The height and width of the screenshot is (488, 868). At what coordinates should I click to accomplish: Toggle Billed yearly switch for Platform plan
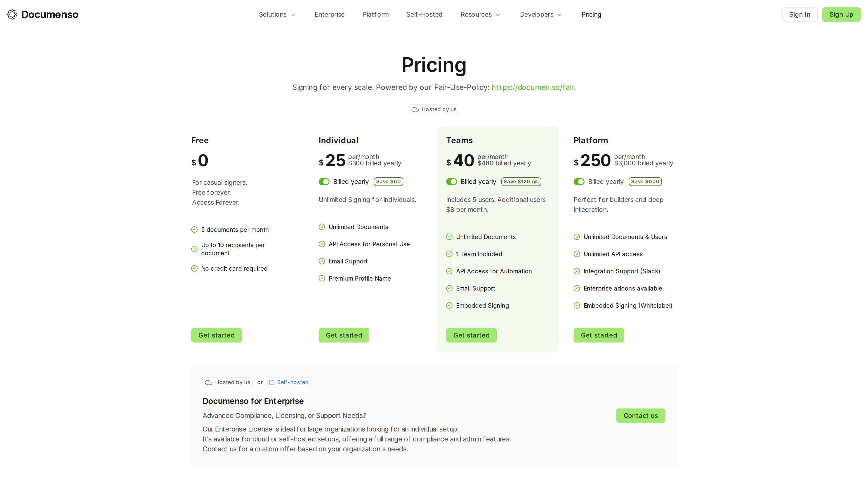pyautogui.click(x=579, y=182)
